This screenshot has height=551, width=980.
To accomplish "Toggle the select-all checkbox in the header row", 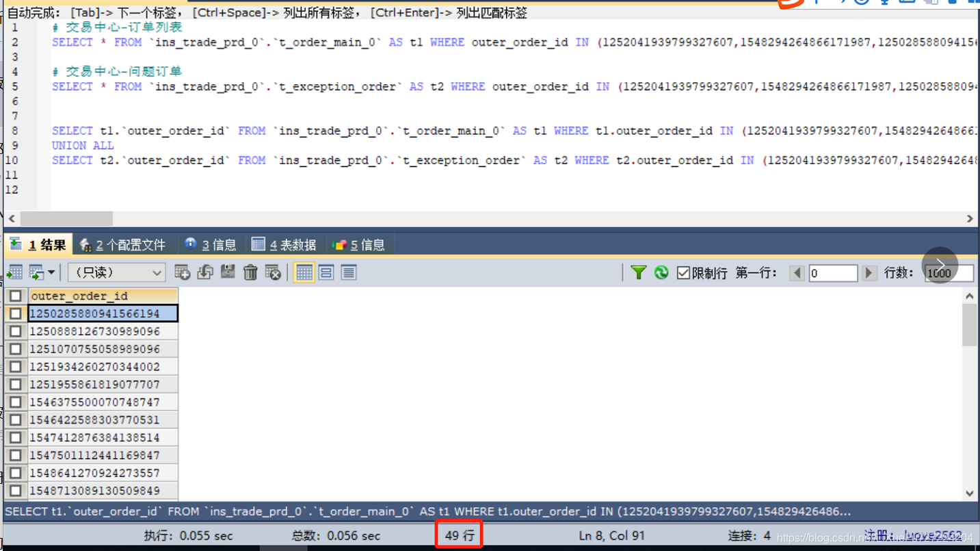I will pos(16,296).
